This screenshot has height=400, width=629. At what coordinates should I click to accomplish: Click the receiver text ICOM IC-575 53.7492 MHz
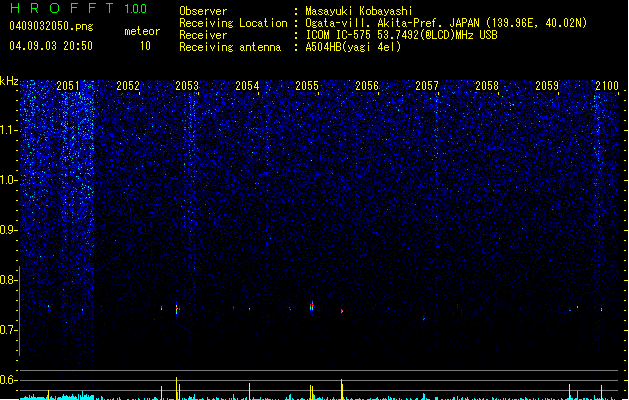pyautogui.click(x=401, y=35)
